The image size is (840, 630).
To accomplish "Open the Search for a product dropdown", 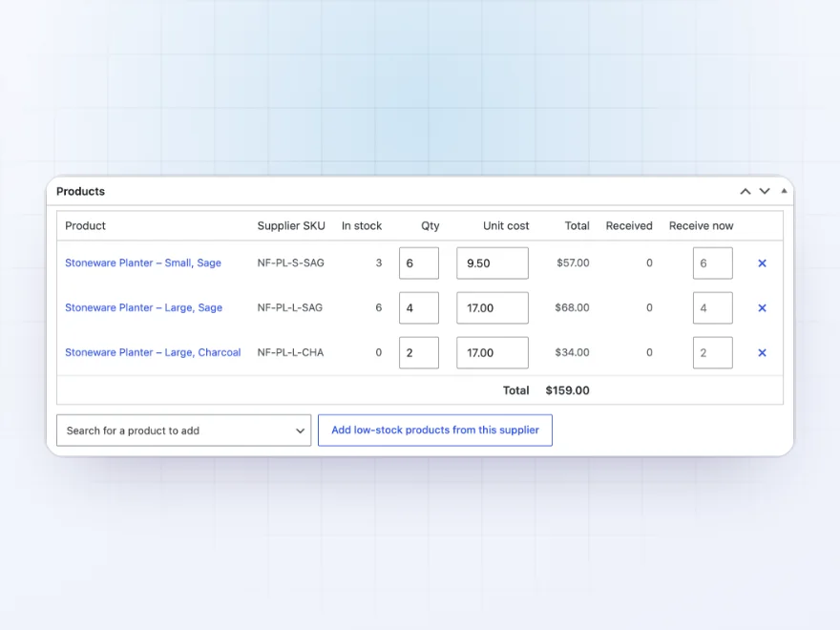I will (x=183, y=430).
